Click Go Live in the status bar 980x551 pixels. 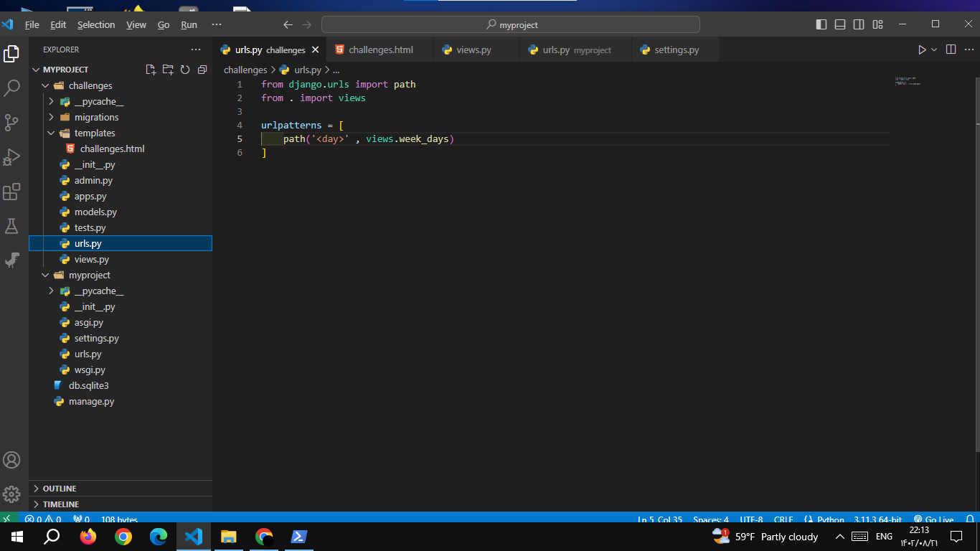click(933, 519)
